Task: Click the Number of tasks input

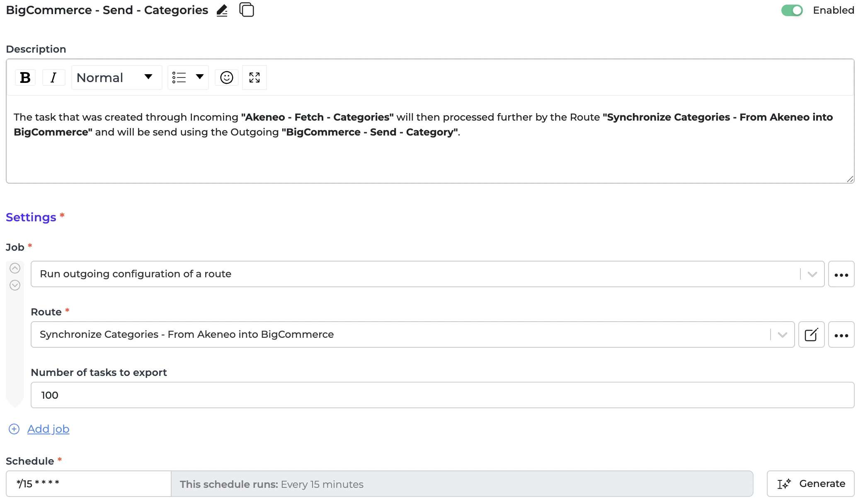Action: pyautogui.click(x=442, y=395)
